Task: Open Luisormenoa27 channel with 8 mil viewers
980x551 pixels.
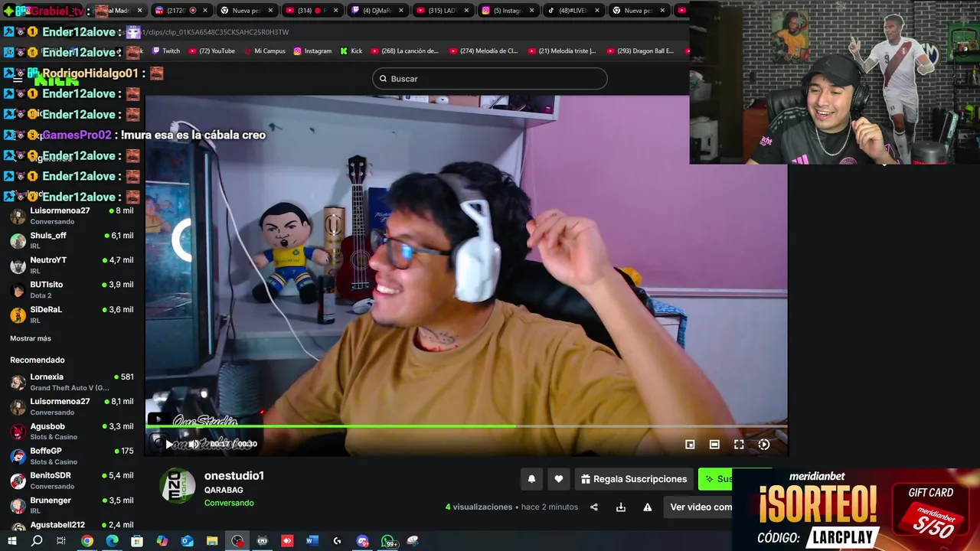Action: [72, 215]
